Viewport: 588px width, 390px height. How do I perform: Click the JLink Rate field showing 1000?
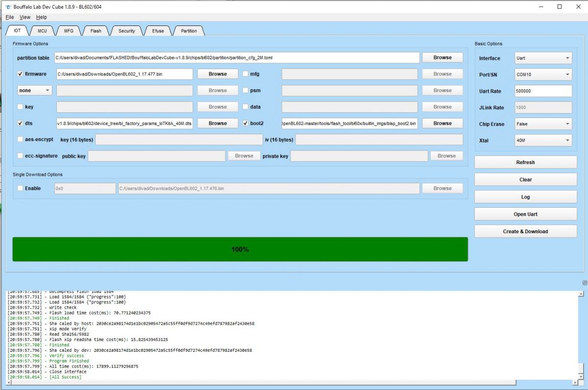point(543,107)
